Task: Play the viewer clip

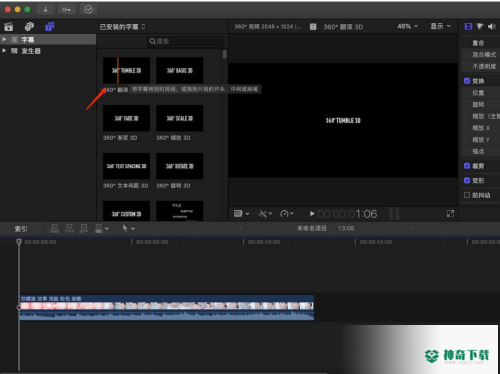Action: 312,214
